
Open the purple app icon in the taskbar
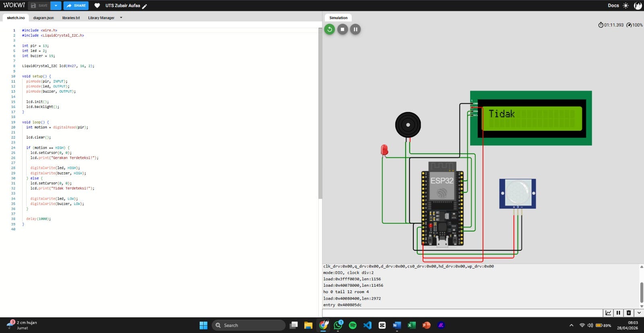point(441,325)
